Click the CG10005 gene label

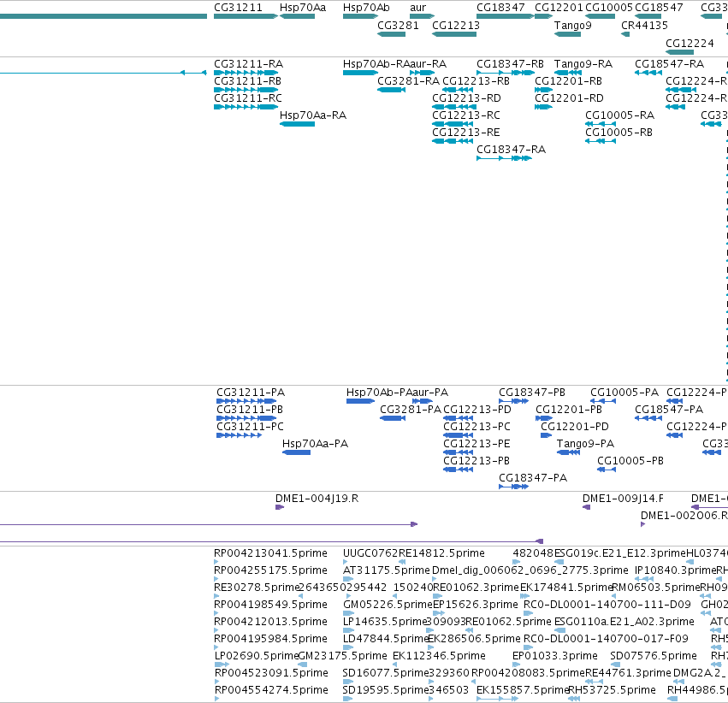(x=609, y=8)
